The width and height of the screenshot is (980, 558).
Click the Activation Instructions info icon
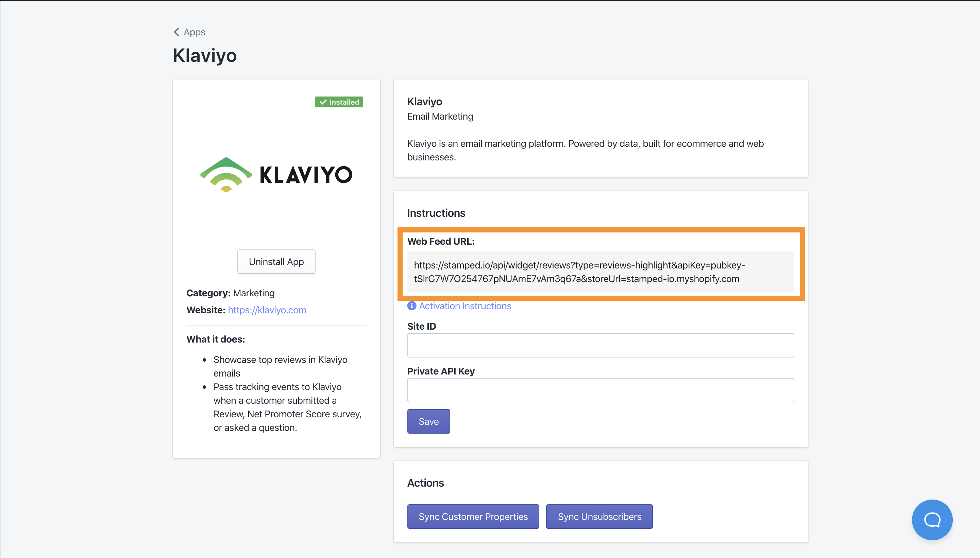[411, 306]
